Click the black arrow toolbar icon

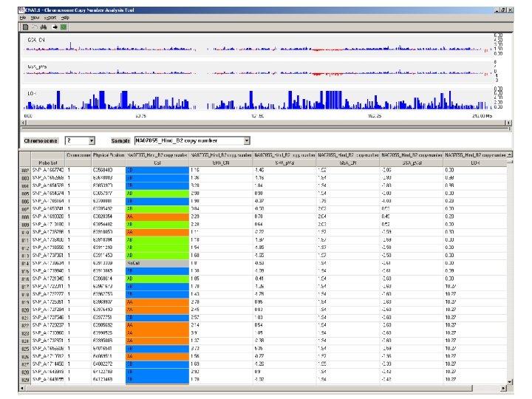coord(55,27)
